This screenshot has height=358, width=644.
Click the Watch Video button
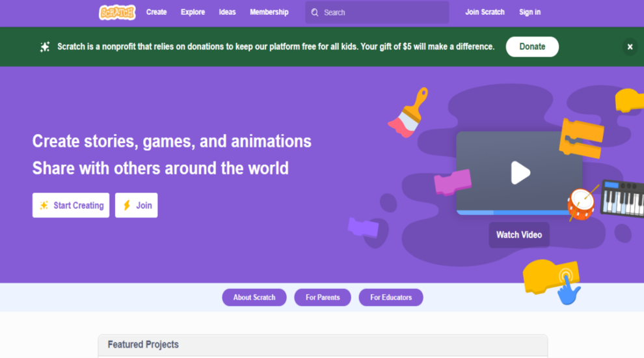pyautogui.click(x=519, y=235)
